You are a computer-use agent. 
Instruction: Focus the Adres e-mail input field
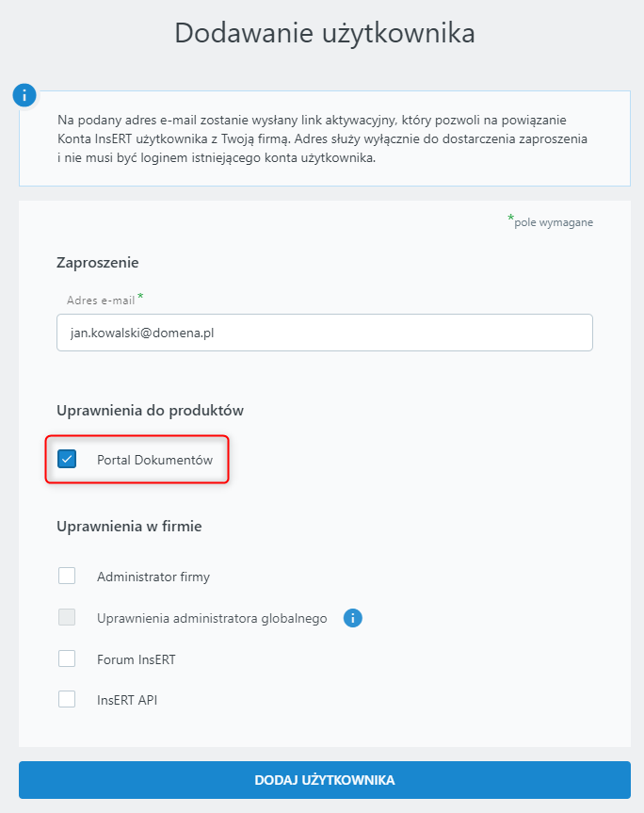pyautogui.click(x=324, y=333)
